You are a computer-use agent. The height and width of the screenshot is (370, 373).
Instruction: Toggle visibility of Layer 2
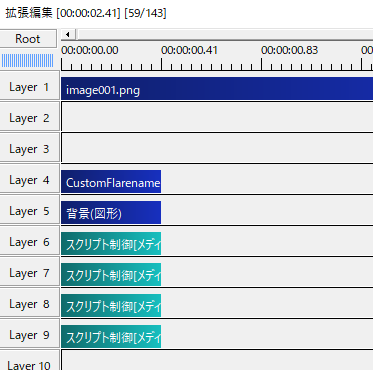pyautogui.click(x=29, y=118)
